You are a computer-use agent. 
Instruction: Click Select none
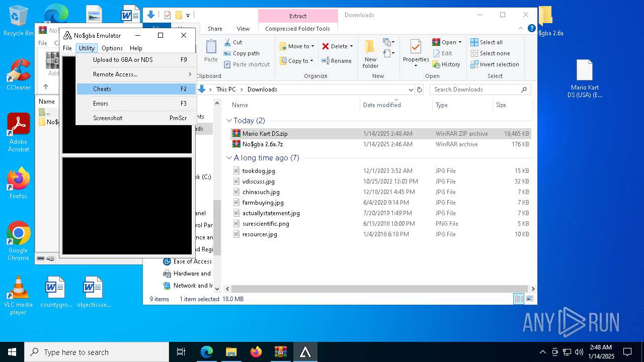(491, 53)
